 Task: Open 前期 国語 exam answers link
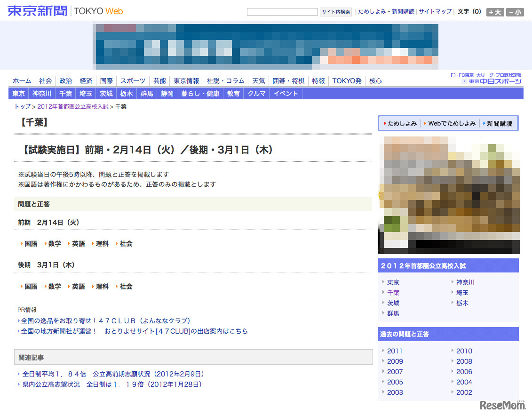coord(31,244)
